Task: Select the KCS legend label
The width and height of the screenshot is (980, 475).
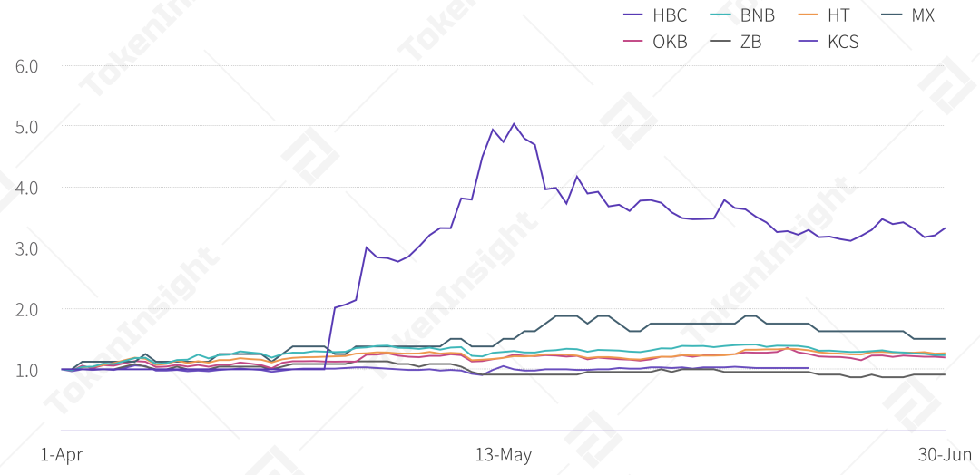Action: (x=842, y=42)
